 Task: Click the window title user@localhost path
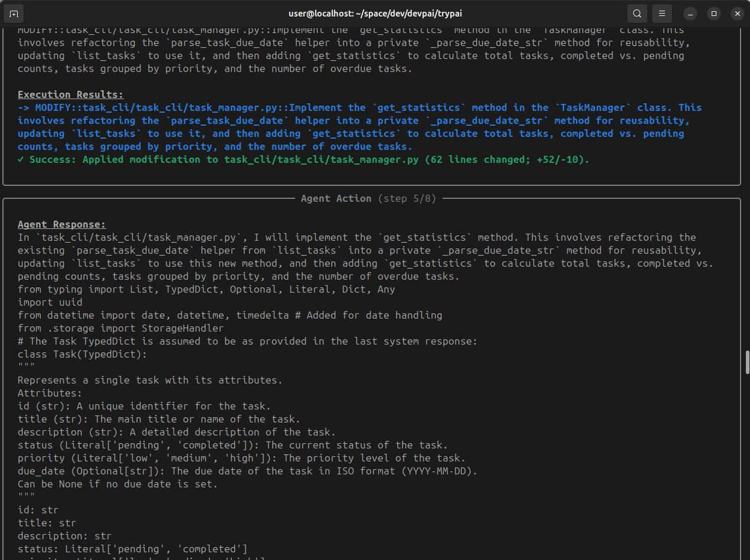point(374,13)
